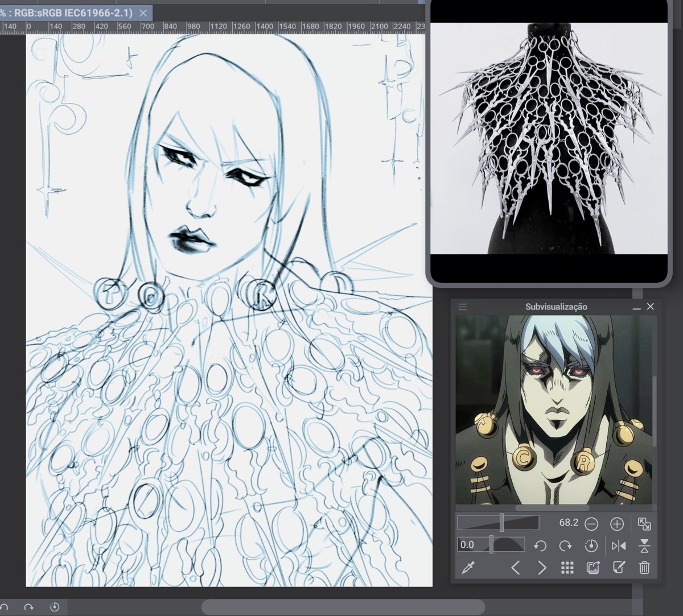683x616 pixels.
Task: Rotate the sub view image left
Action: click(540, 545)
